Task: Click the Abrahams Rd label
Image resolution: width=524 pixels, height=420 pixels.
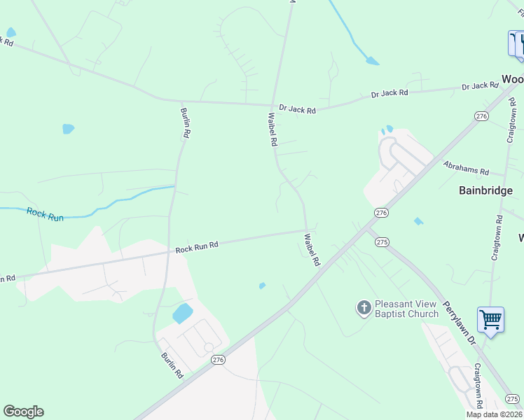Action: pos(466,168)
